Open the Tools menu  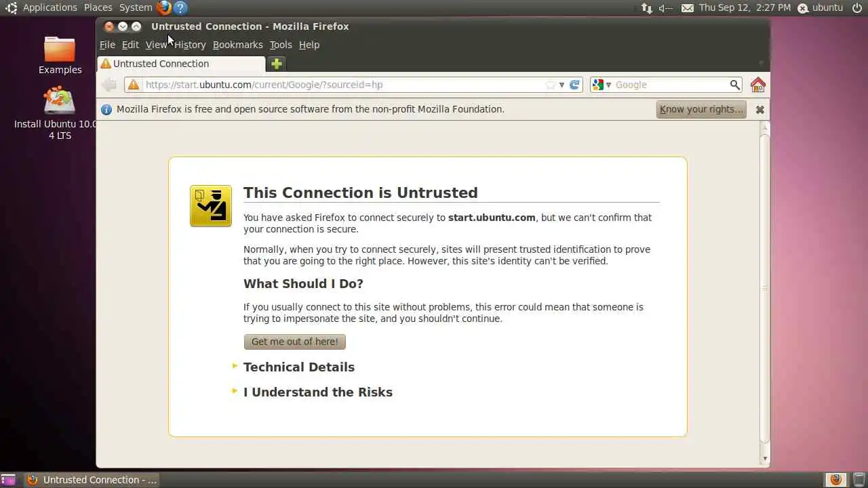(281, 45)
